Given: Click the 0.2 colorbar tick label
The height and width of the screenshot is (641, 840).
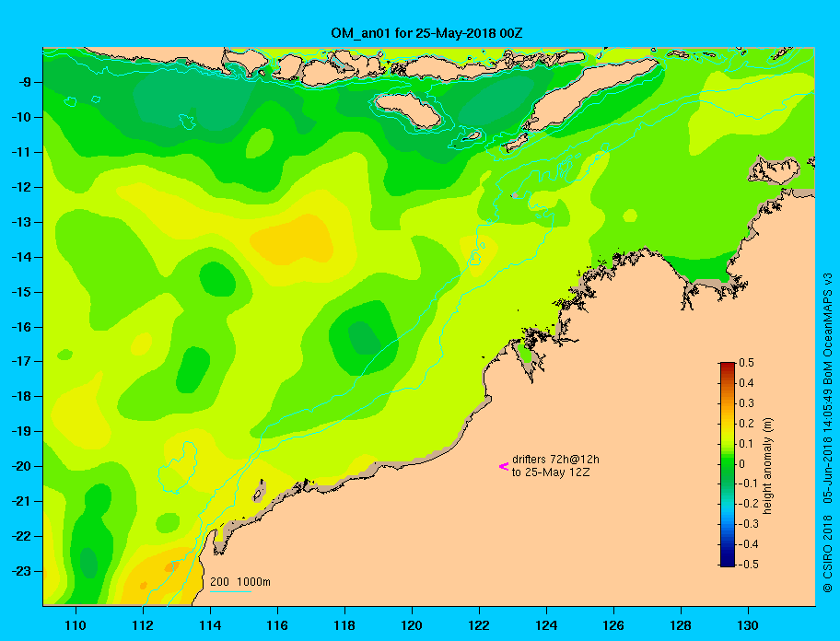Looking at the screenshot, I should pos(746,423).
